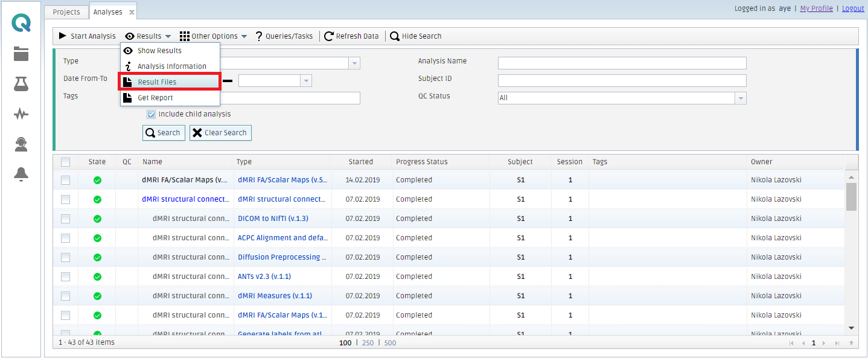Set page size to 500 items
This screenshot has width=868, height=358.
(x=390, y=343)
